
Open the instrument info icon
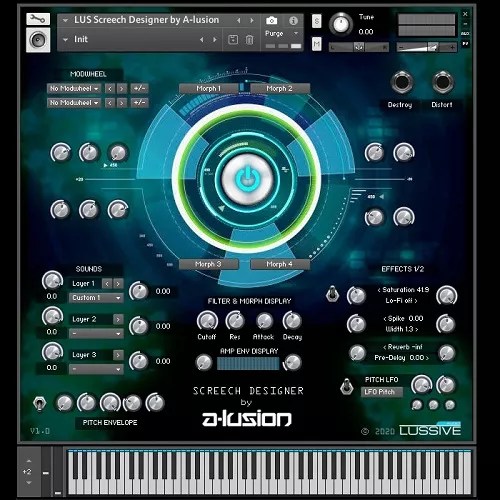[x=293, y=21]
